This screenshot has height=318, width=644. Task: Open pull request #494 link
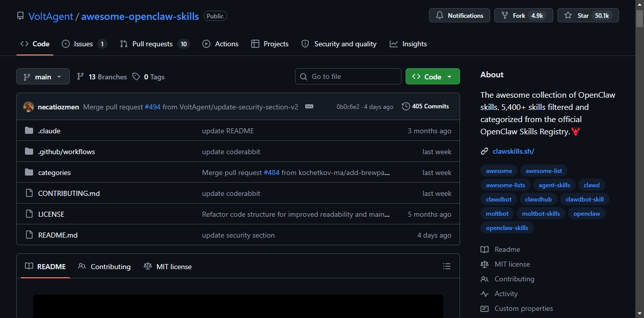tap(152, 107)
